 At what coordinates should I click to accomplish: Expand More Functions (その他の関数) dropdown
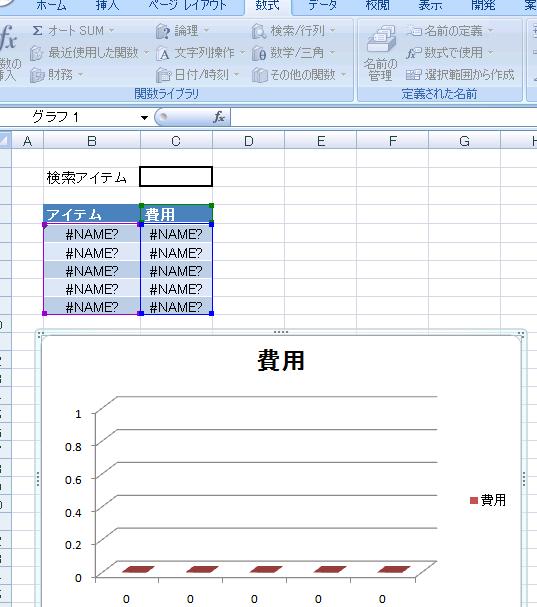[344, 75]
